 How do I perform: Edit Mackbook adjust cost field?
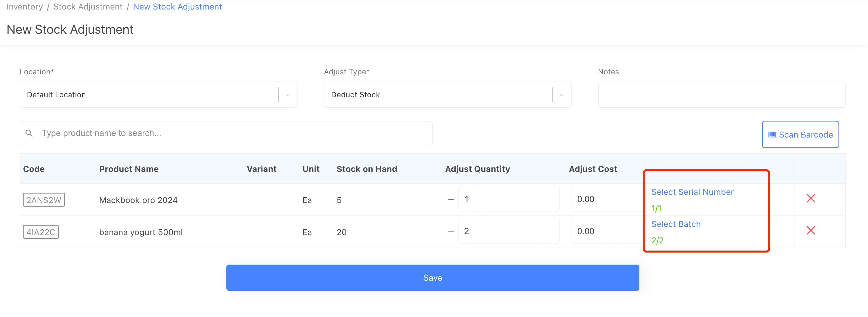click(x=607, y=199)
